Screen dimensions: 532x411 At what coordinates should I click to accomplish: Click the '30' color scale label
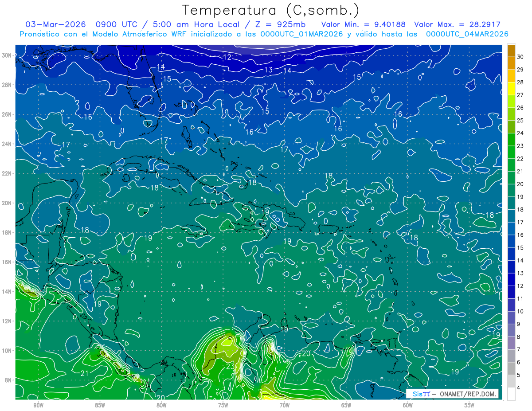click(520, 57)
